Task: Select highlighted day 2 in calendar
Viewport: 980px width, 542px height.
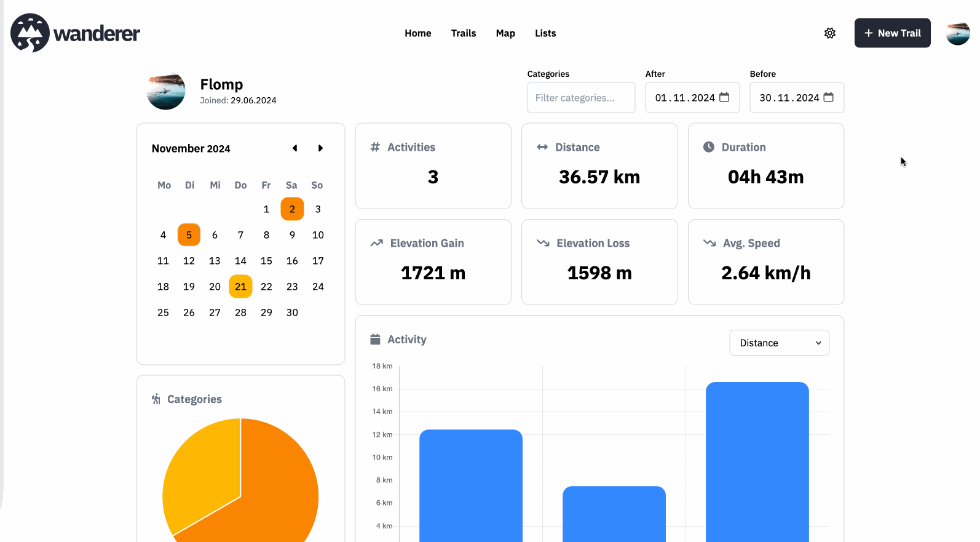Action: click(x=292, y=209)
